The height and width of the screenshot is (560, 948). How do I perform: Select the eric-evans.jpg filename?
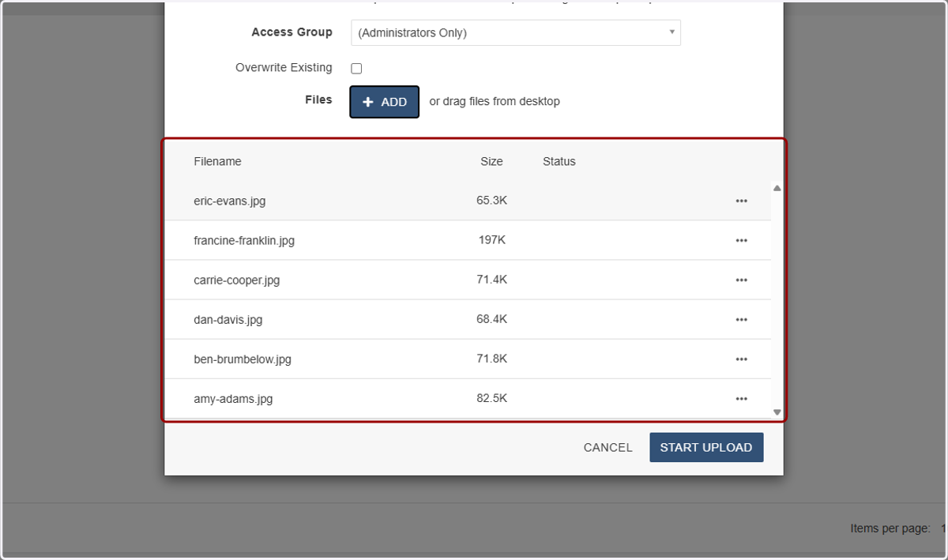pos(230,201)
